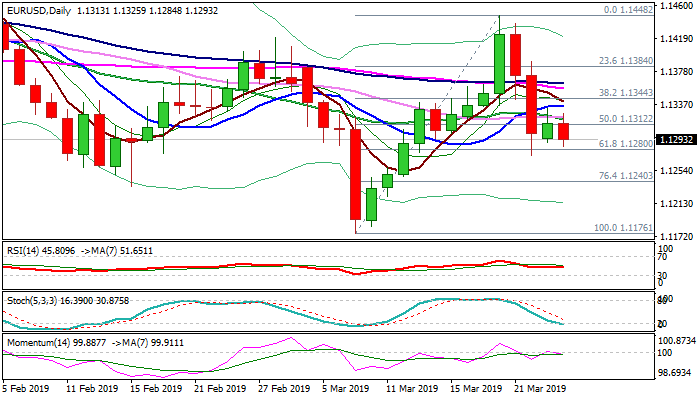Image resolution: width=700 pixels, height=400 pixels.
Task: Click the 1.14190 price axis label
Action: pyautogui.click(x=674, y=40)
